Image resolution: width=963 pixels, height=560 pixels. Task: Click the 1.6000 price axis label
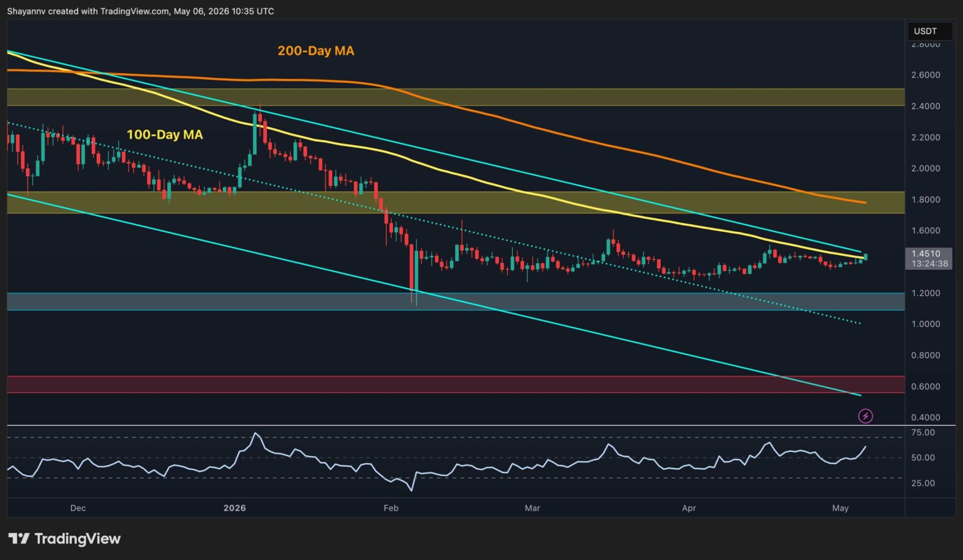click(x=925, y=230)
